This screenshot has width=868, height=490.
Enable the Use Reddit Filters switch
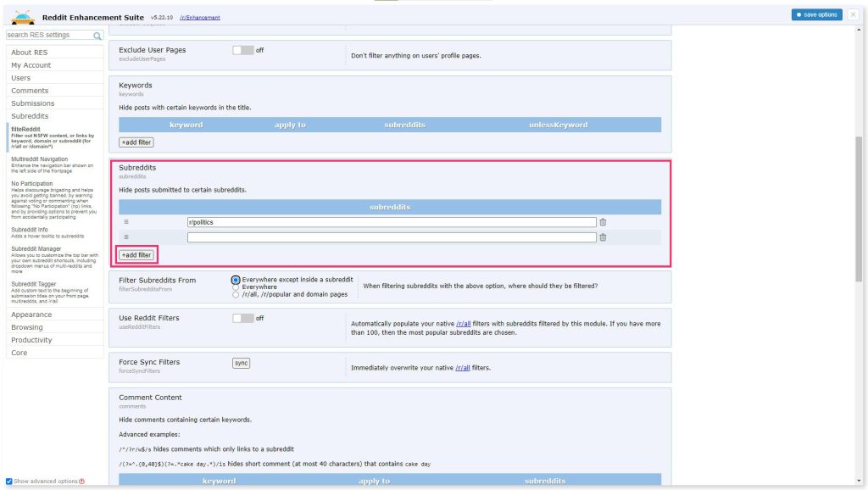[242, 318]
